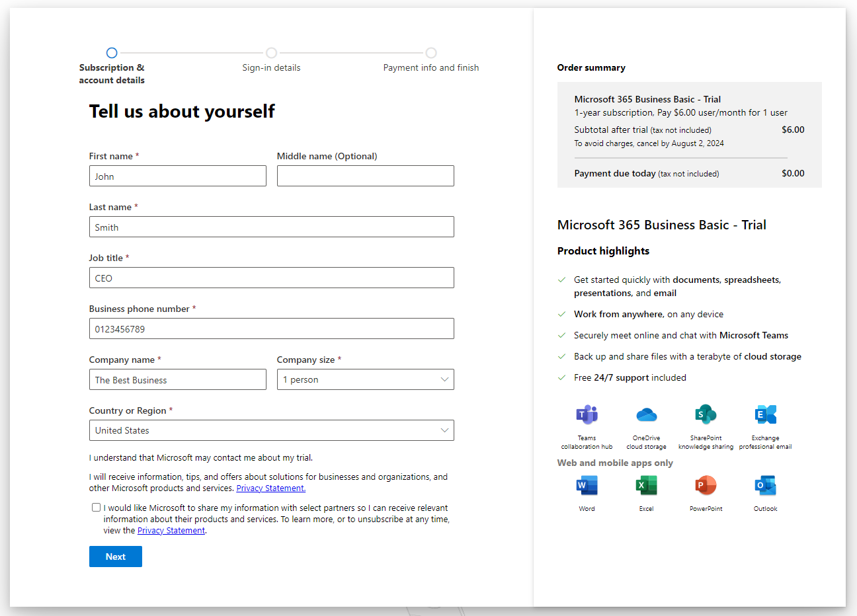Image resolution: width=857 pixels, height=616 pixels.
Task: Click checkmark beside 'Free 24/7 support included'
Action: pos(561,377)
